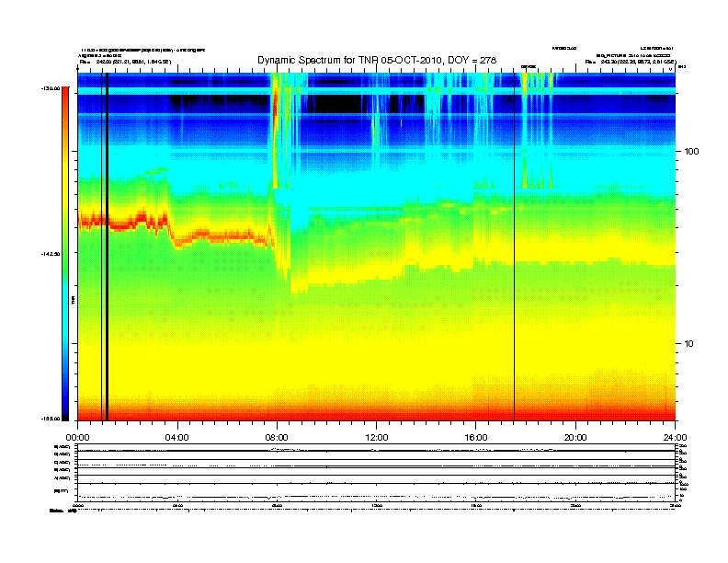This screenshot has width=728, height=563.
Task: Click the thick black vertical line after 01:00
Action: [x=107, y=247]
